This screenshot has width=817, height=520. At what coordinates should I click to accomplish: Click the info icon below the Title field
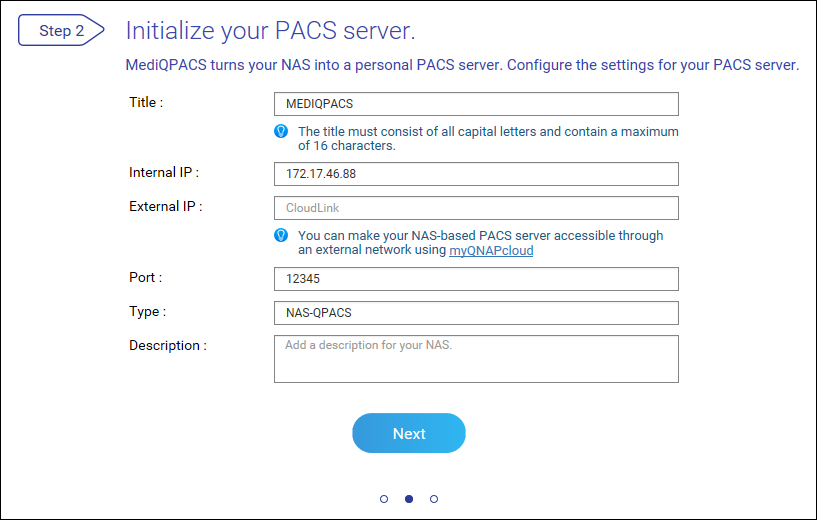(282, 131)
